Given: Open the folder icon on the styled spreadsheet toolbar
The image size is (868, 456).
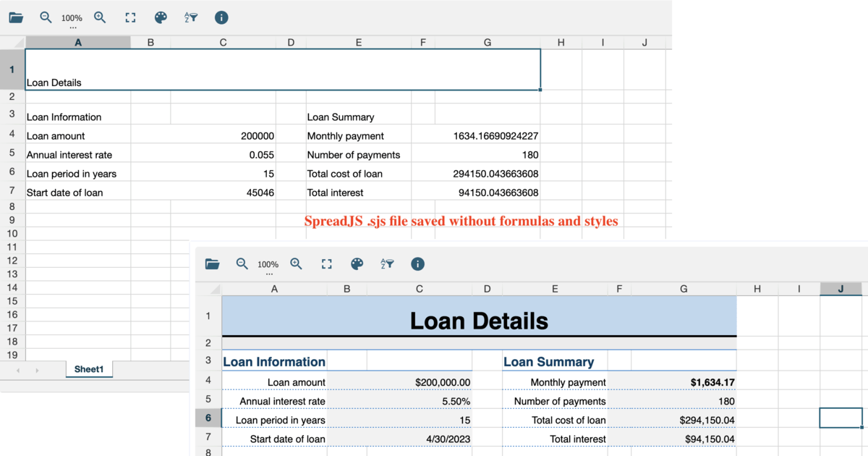Looking at the screenshot, I should point(211,264).
